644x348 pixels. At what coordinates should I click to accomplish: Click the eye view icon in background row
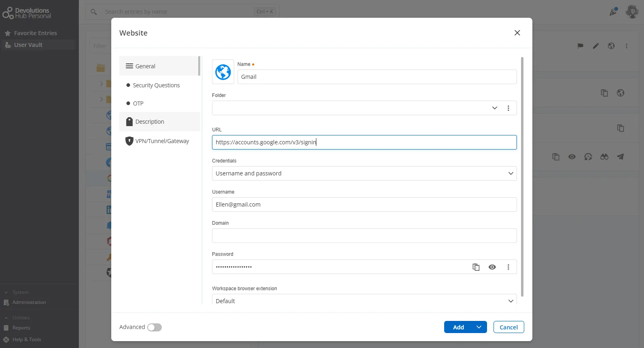572,157
